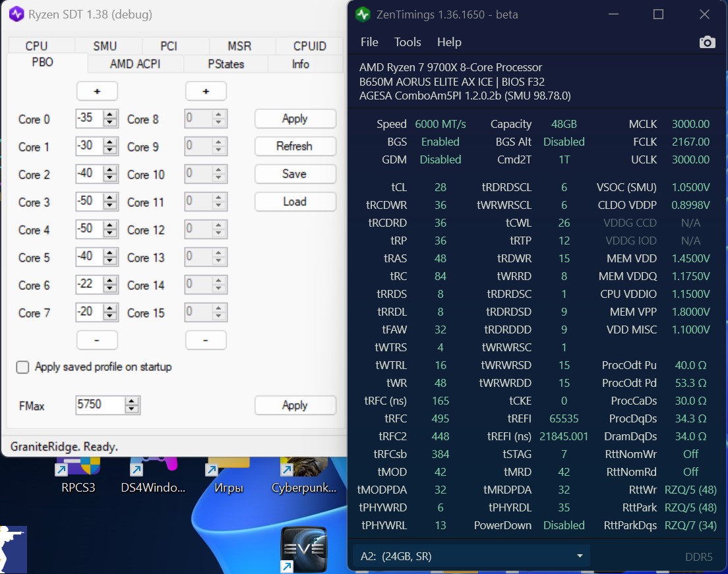Click the AMD Ryzen 7 9700X processor name
The width and height of the screenshot is (728, 574).
click(450, 67)
